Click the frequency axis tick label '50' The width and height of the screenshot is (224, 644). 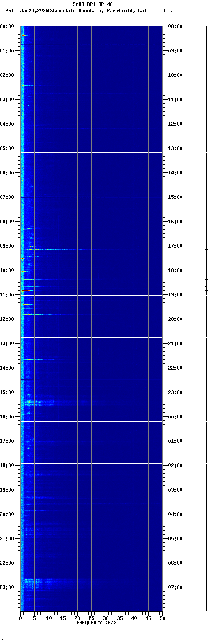[x=162, y=618]
